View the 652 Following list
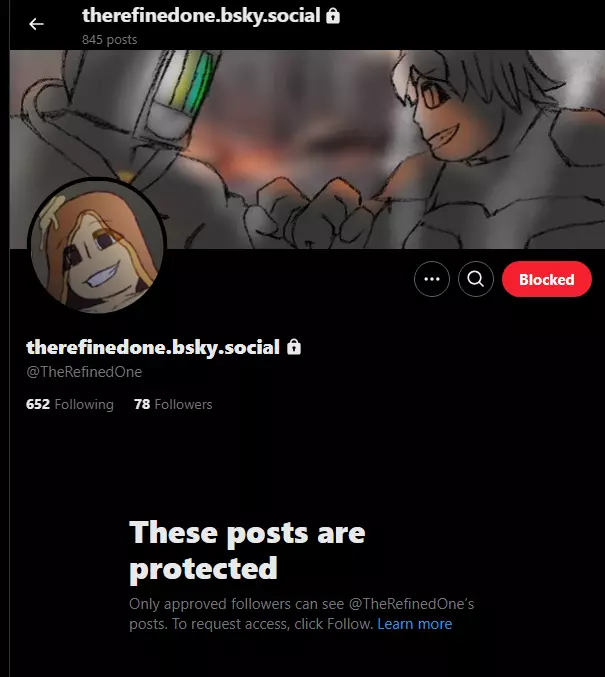 click(x=70, y=404)
